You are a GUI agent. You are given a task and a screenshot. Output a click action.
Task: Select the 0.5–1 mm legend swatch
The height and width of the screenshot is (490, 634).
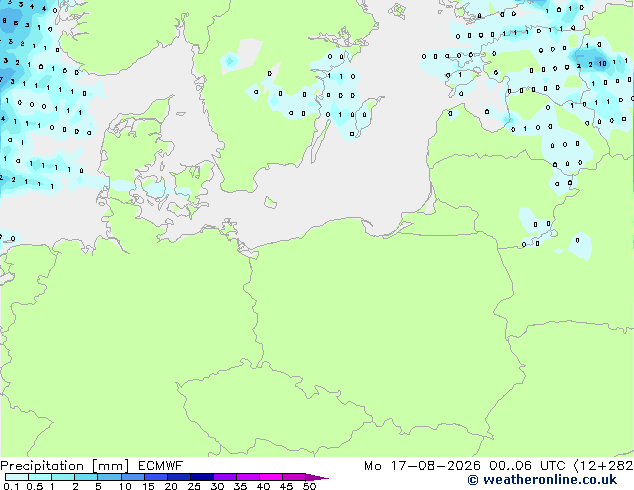(40, 477)
